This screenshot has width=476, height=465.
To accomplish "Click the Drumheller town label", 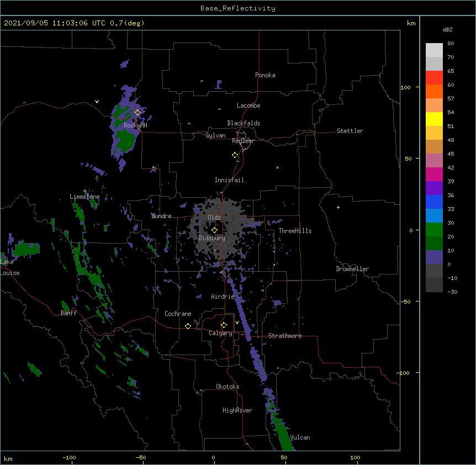I will pyautogui.click(x=352, y=269).
